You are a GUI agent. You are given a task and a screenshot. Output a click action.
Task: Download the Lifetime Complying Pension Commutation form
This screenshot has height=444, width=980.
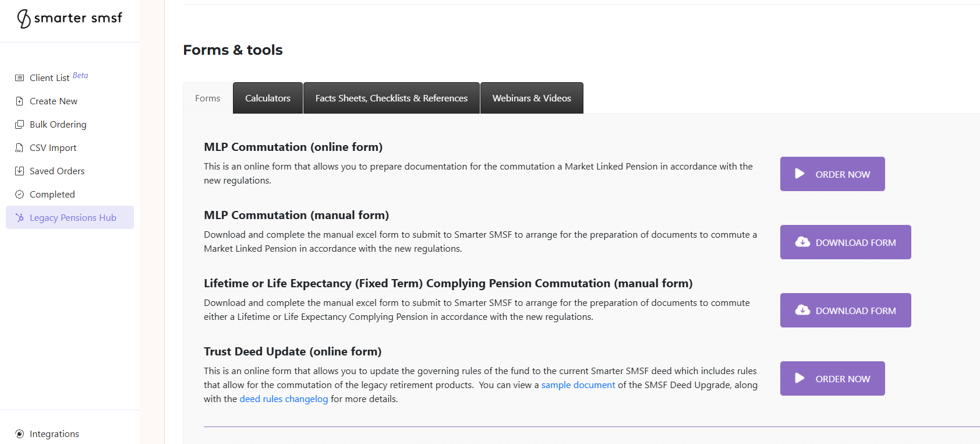[x=845, y=310]
